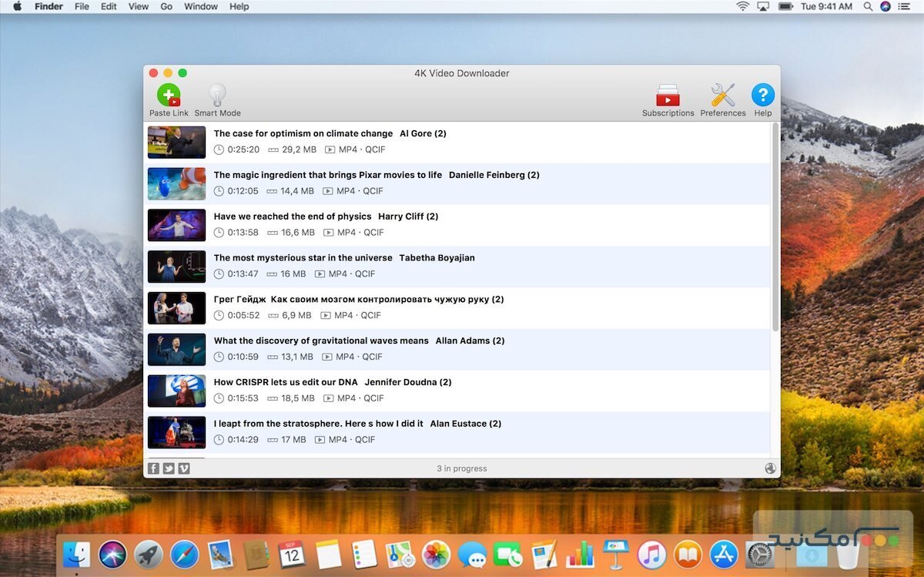Click the Pixar movies video thumbnail
The image size is (924, 577).
click(176, 183)
